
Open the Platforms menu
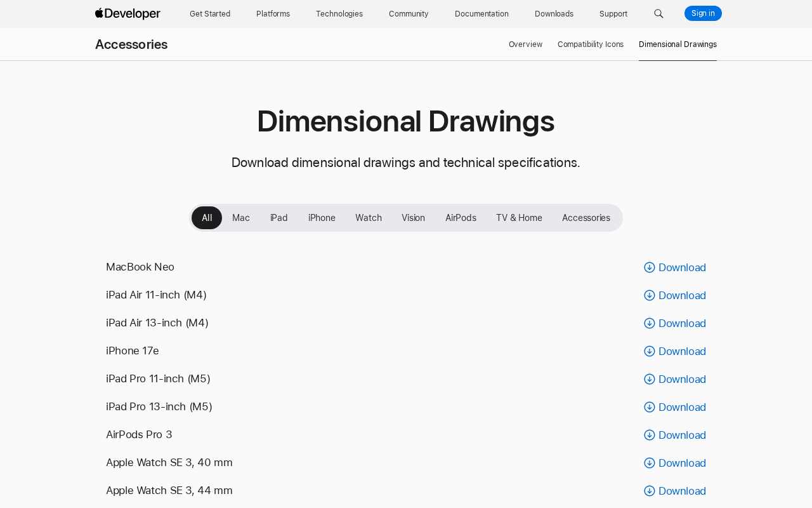273,14
